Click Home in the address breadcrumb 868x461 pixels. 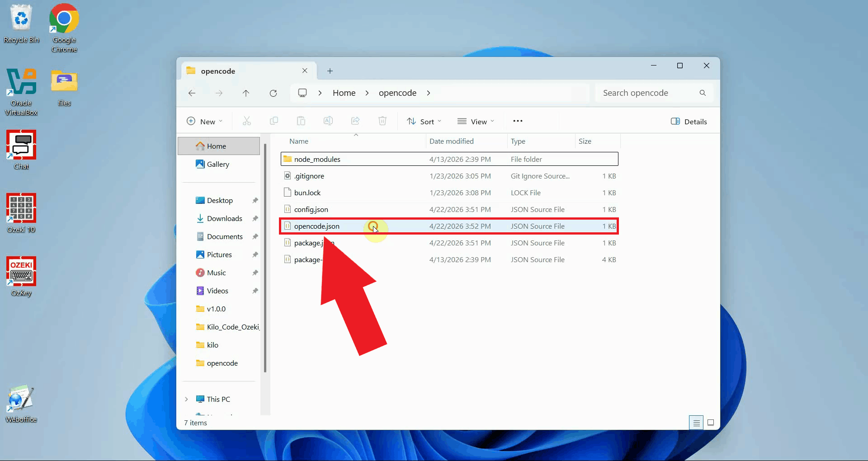click(344, 93)
